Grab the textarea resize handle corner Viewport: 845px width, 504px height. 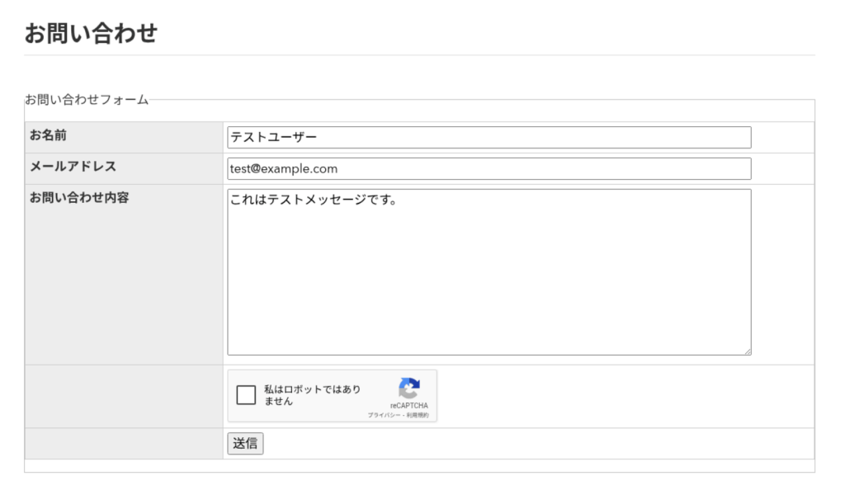click(x=747, y=351)
